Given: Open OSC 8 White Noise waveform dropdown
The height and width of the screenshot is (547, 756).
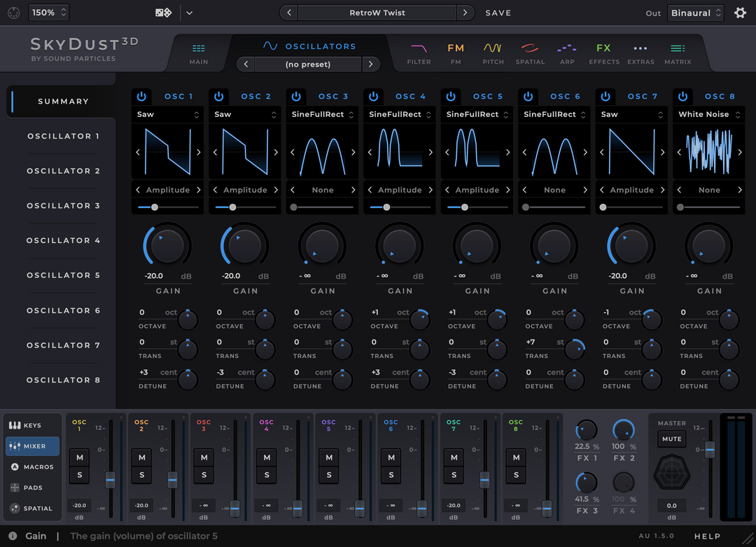Looking at the screenshot, I should pos(708,114).
